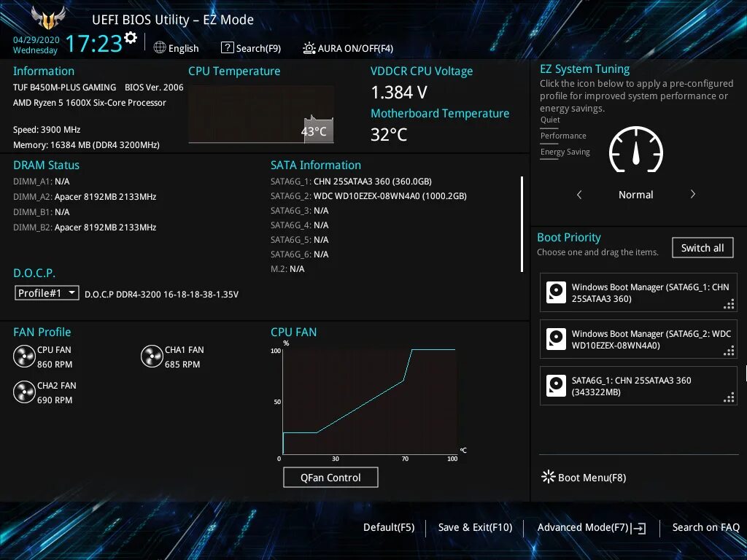This screenshot has width=747, height=560.
Task: Open date and time settings gear
Action: [x=131, y=37]
